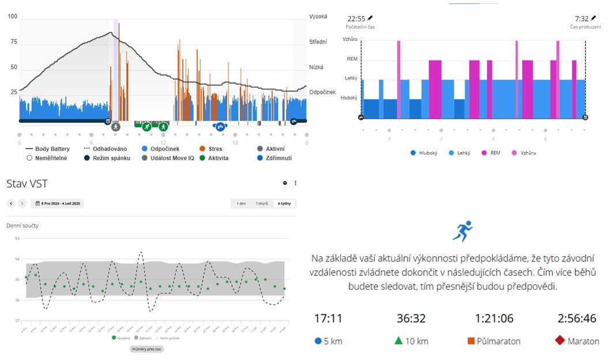Click the Maraton prediction time 2:56:46
Viewport: 614px width, 364px height.
click(x=577, y=318)
